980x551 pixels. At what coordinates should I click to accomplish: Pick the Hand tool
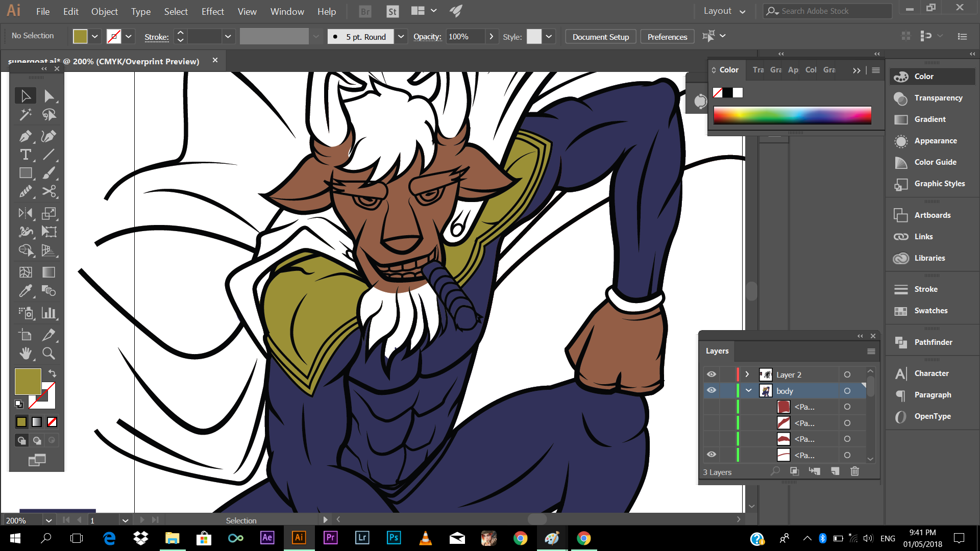[x=25, y=353]
